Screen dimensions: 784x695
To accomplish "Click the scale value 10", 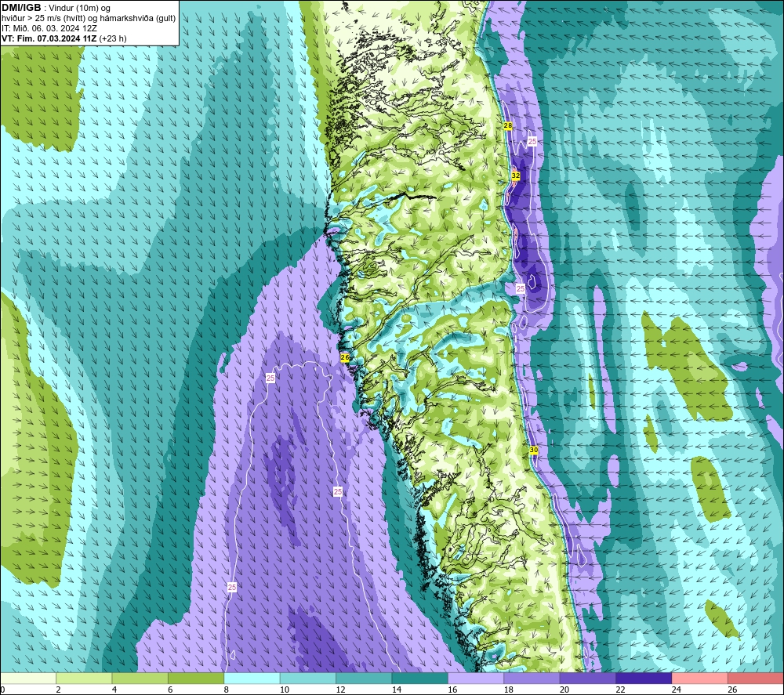I will point(285,690).
